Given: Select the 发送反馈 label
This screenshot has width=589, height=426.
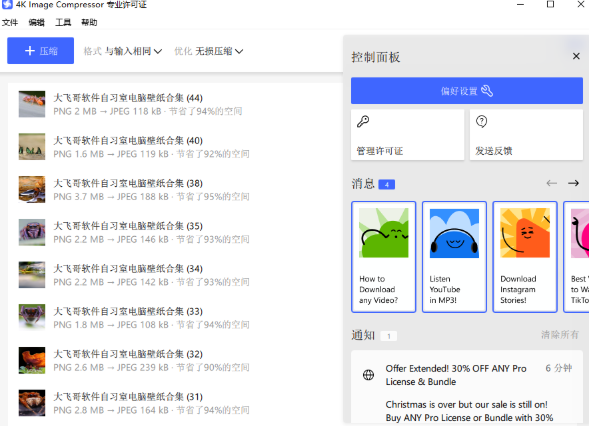Looking at the screenshot, I should (x=494, y=151).
